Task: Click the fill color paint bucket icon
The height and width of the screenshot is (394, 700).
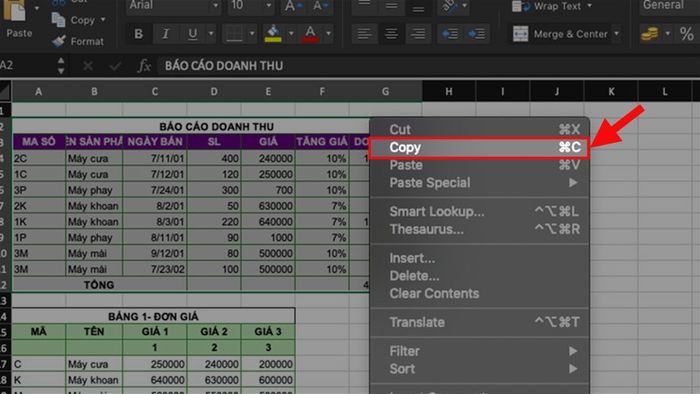Action: [x=273, y=33]
